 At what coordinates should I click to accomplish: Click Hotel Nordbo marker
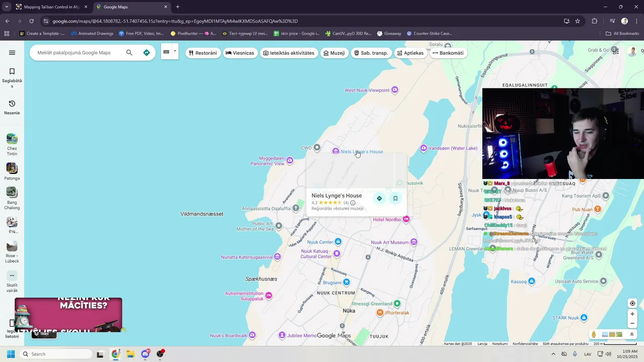click(406, 219)
